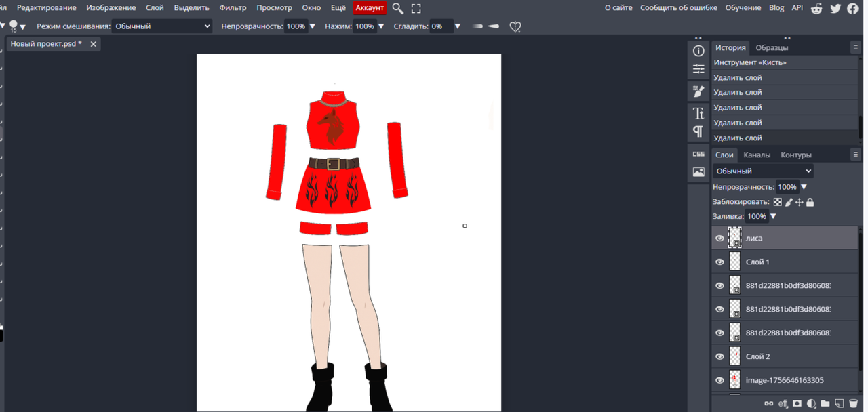This screenshot has height=412, width=868.
Task: Open the Изображение menu
Action: [111, 8]
